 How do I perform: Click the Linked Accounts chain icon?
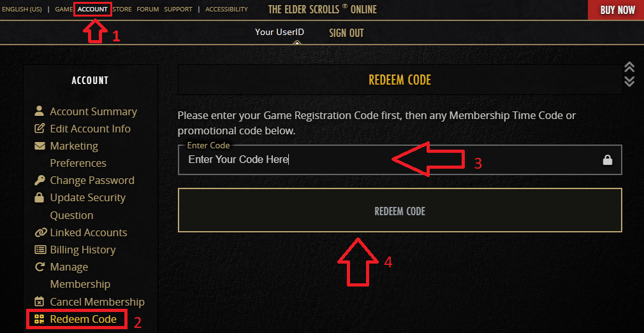pyautogui.click(x=40, y=232)
